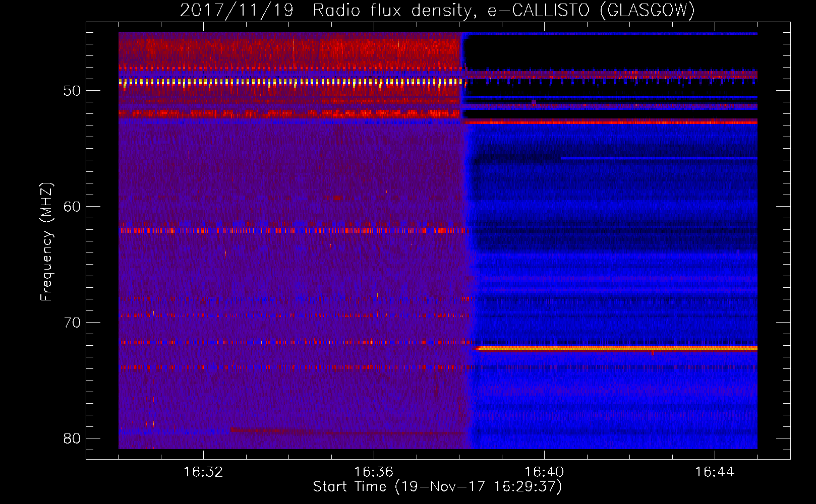816x504 pixels.
Task: Click the bright yellow-orange band near 72 MHz
Action: pos(616,348)
